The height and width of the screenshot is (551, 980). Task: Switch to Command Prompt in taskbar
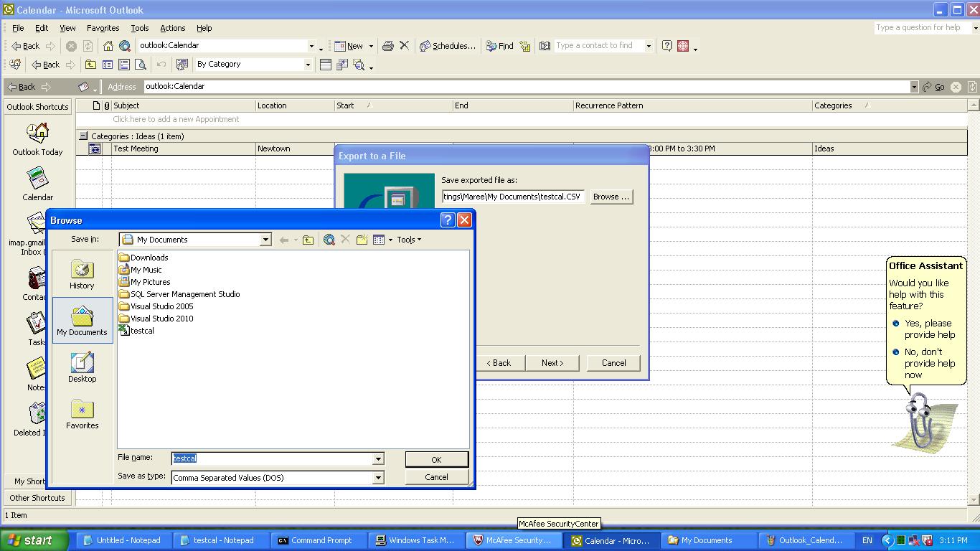[x=315, y=540]
